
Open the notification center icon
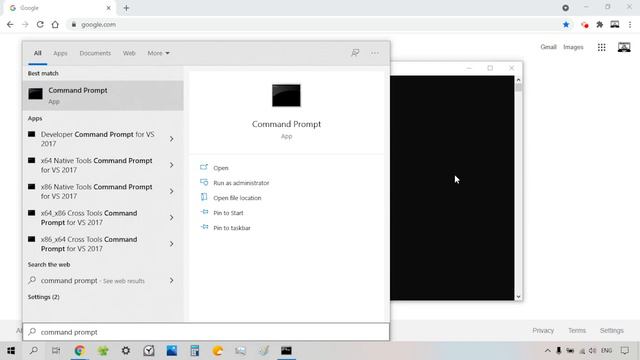[624, 351]
